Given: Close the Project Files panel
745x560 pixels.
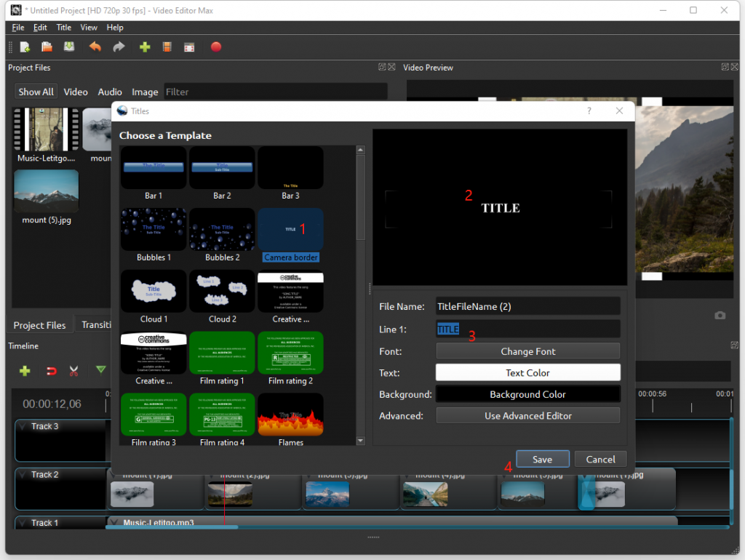Looking at the screenshot, I should tap(391, 67).
